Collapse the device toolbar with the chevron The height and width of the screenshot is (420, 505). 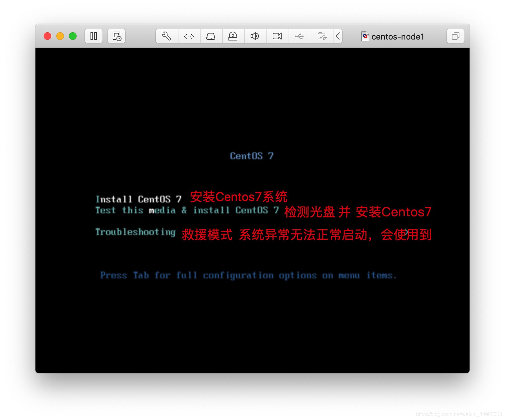click(338, 36)
